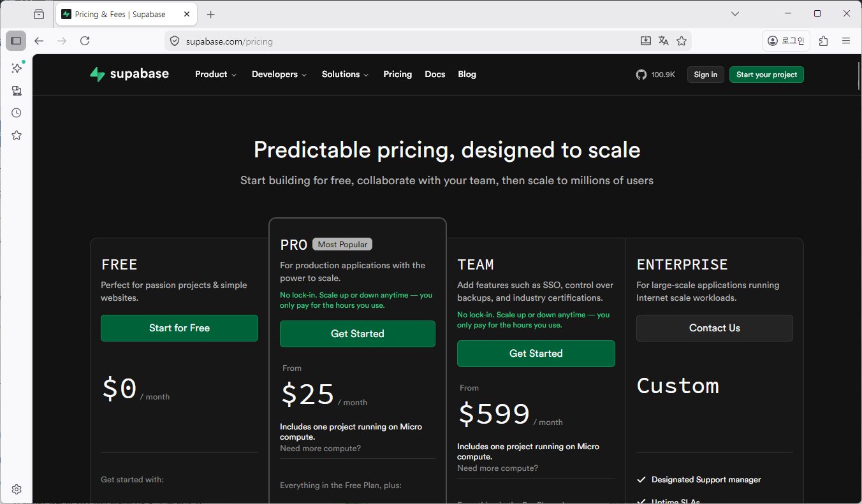Click the Most Popular badge
Image resolution: width=862 pixels, height=504 pixels.
pyautogui.click(x=342, y=244)
